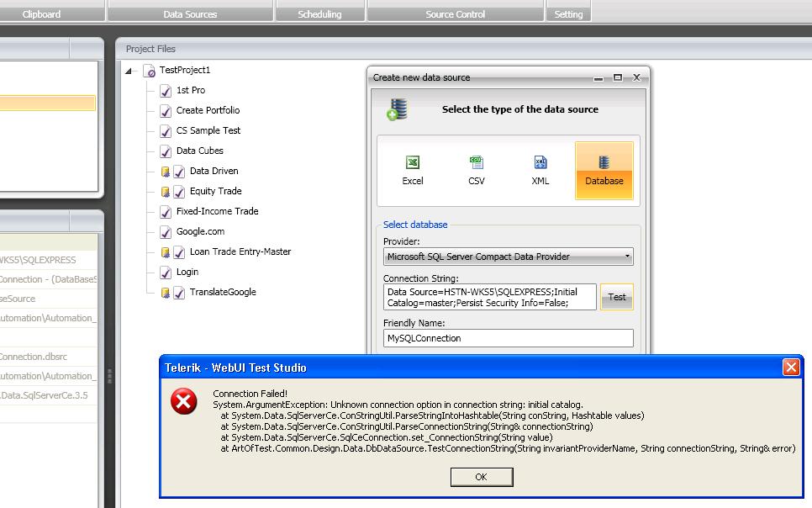Click the test checkmark icon for TranslateGoogle
This screenshot has width=812, height=508.
(179, 293)
